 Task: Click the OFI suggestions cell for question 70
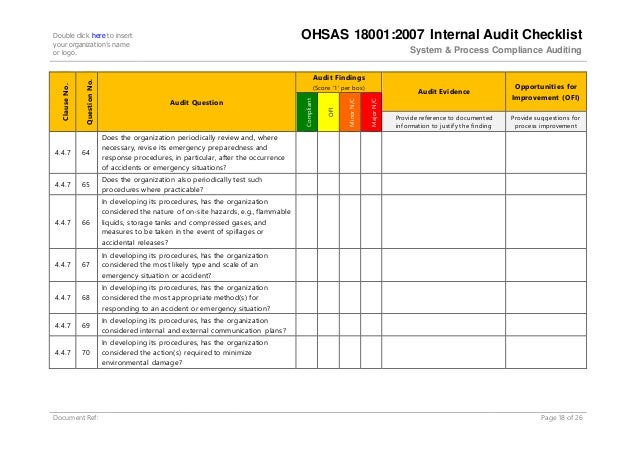coord(546,352)
